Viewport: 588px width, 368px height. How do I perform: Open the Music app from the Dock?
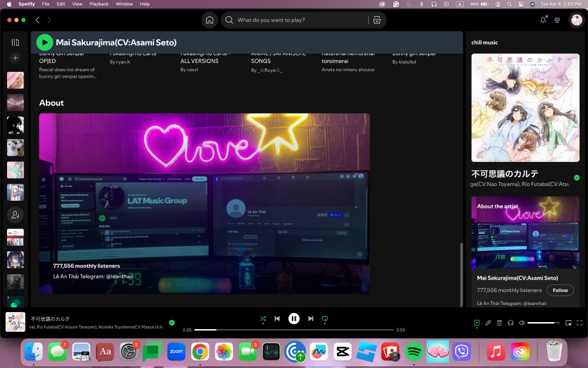click(496, 352)
